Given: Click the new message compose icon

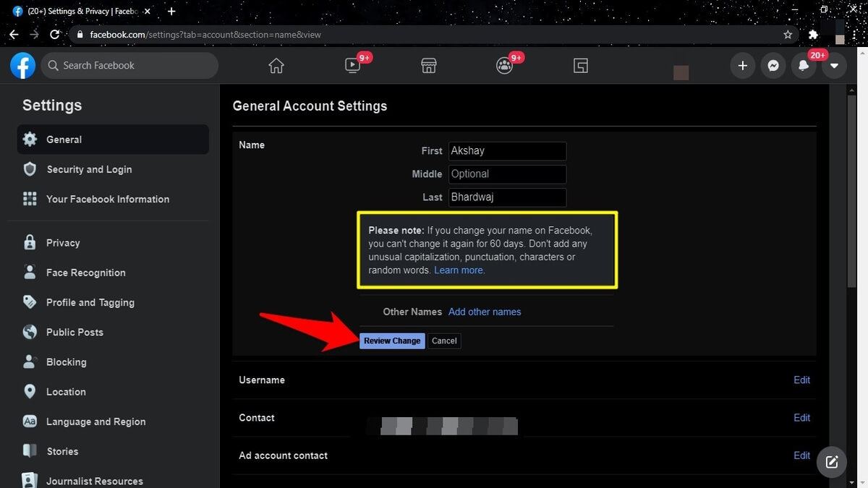Looking at the screenshot, I should click(x=832, y=461).
